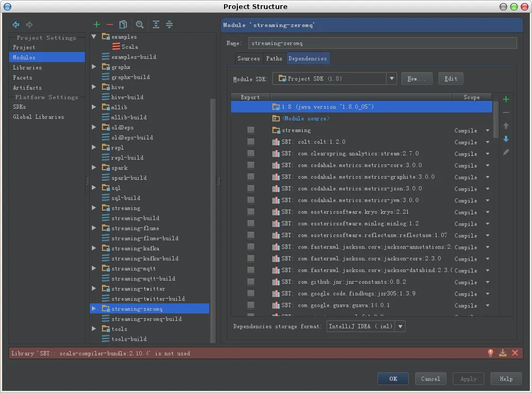Expand the graphx tree node
This screenshot has width=532, height=393.
(x=94, y=67)
